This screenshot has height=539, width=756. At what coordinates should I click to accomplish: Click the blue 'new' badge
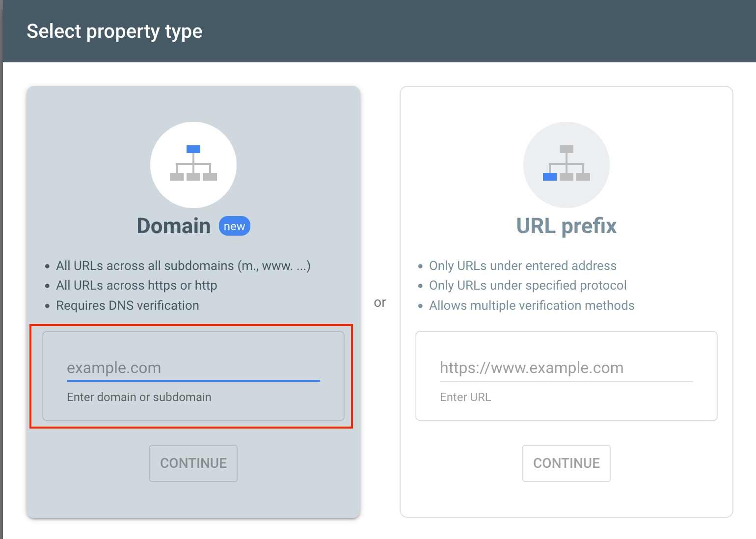235,226
